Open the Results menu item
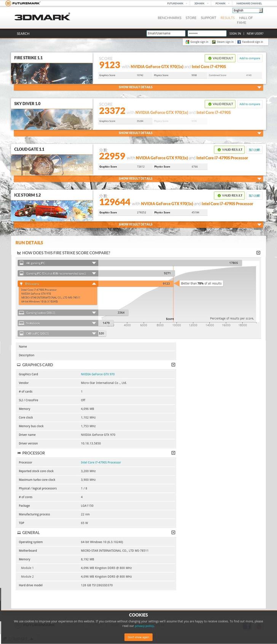Viewport: 277px width, 644px height. coord(228,18)
